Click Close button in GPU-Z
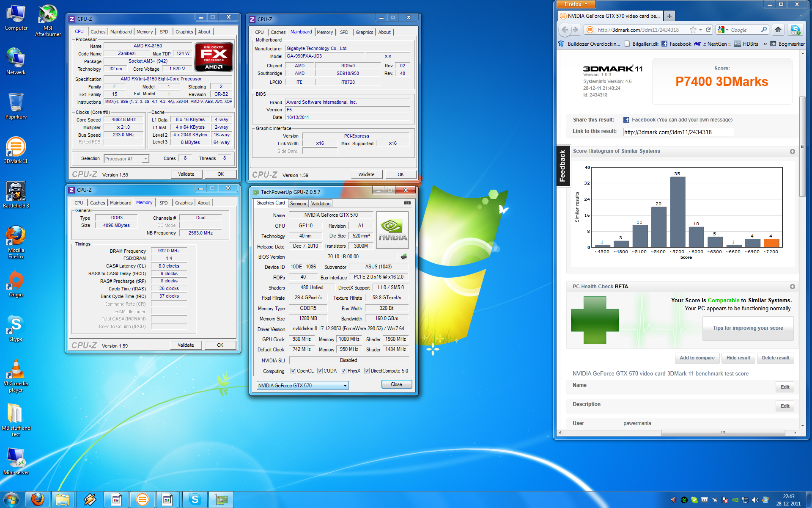The image size is (812, 508). (396, 384)
